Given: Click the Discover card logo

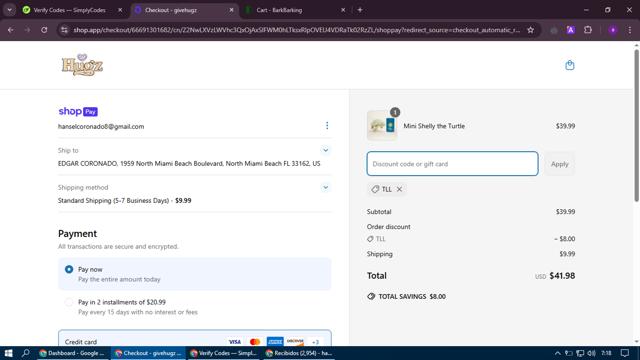Looking at the screenshot, I should pyautogui.click(x=295, y=342).
